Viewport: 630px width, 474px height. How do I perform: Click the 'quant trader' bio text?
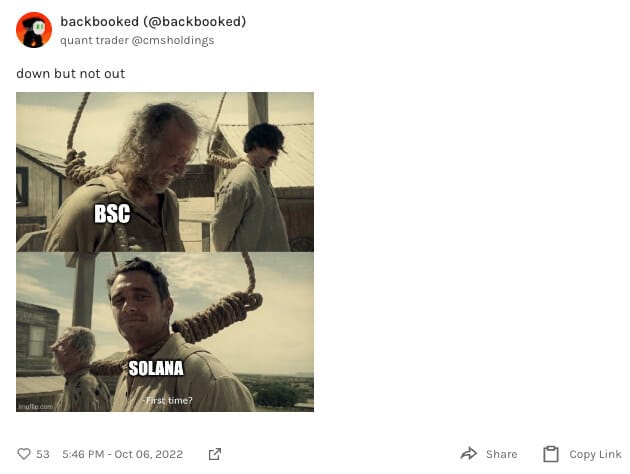(x=94, y=40)
